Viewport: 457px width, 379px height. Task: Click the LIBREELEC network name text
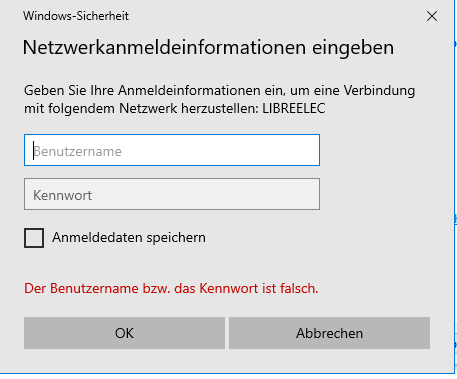click(294, 109)
